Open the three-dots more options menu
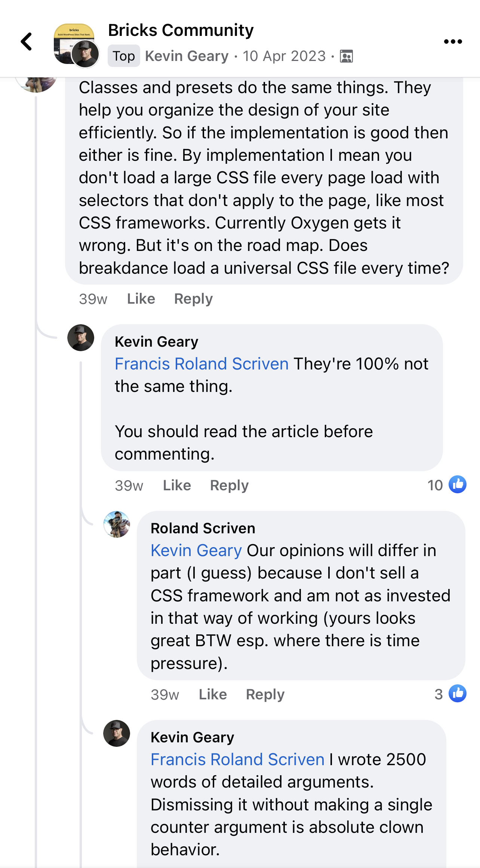Screen dimensions: 480x868 453,42
